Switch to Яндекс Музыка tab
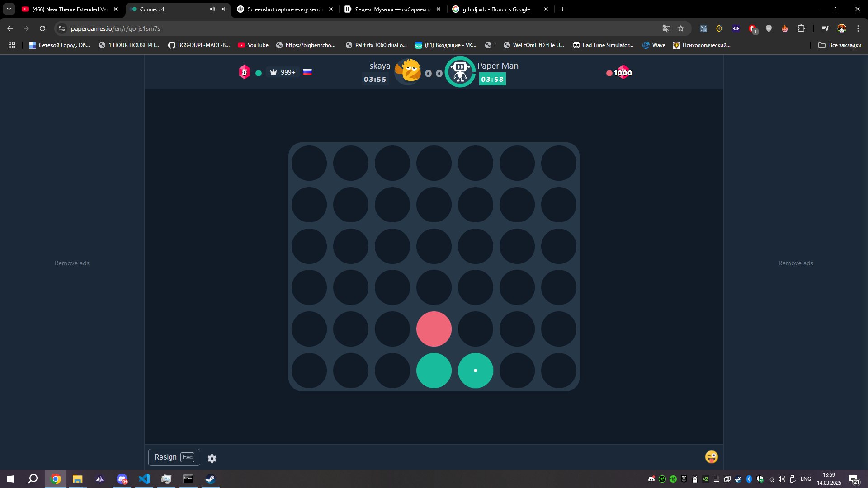Viewport: 868px width, 488px height. tap(392, 9)
